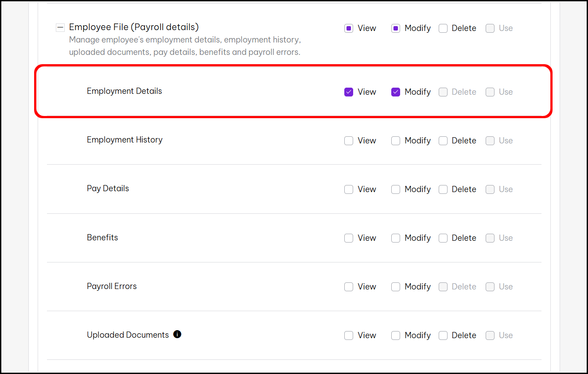Viewport: 588px width, 374px height.
Task: Uncheck Modify for Employment Details
Action: (396, 92)
